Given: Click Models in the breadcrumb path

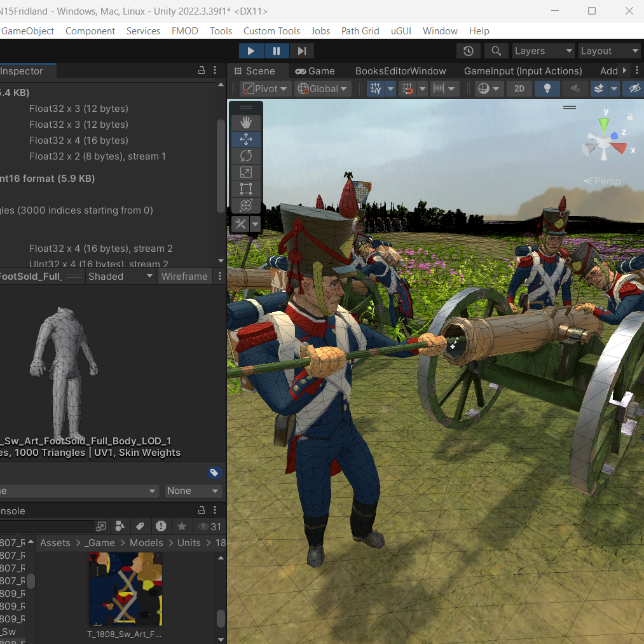Looking at the screenshot, I should 146,543.
